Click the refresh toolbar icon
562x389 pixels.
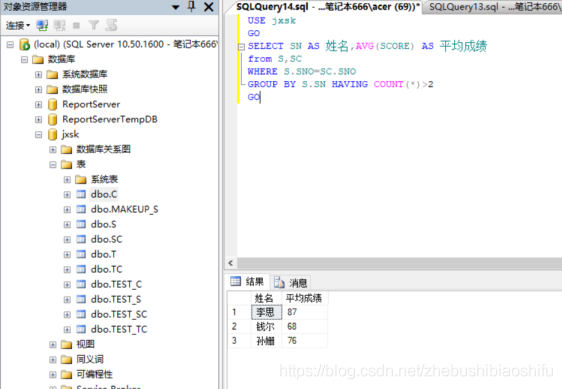point(111,25)
